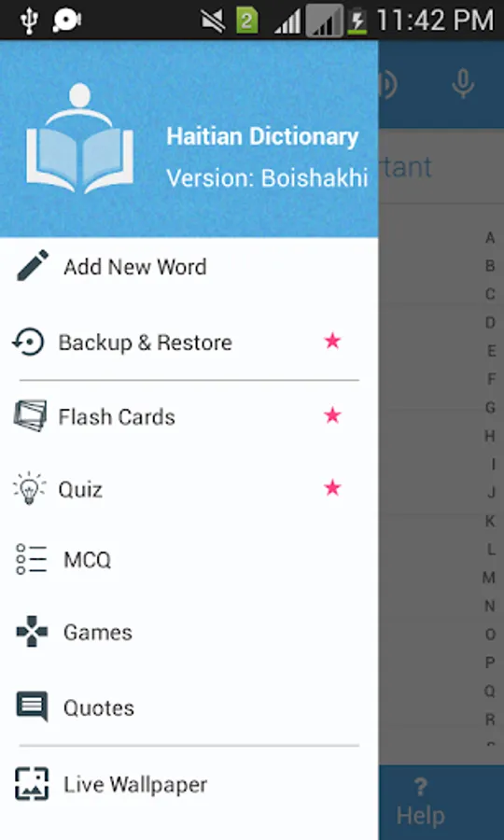Tap the microphone voice search icon
Screen dimensions: 504x840
[463, 84]
